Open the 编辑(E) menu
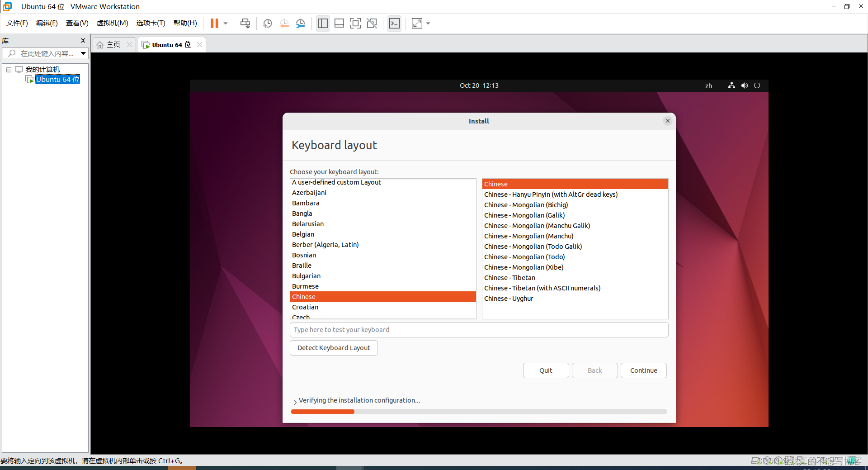This screenshot has height=470, width=868. pos(47,23)
